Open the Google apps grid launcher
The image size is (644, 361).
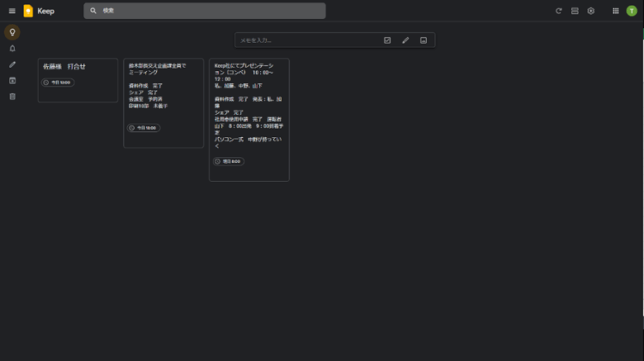click(616, 11)
